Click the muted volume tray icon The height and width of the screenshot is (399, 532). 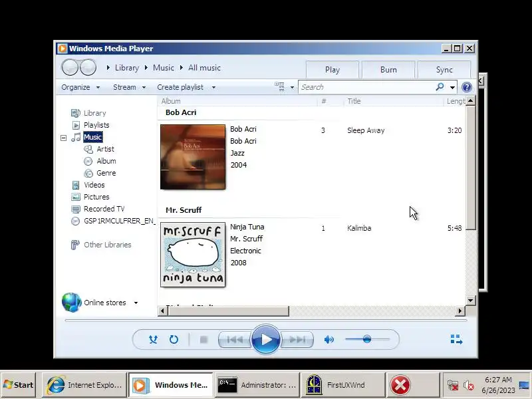click(x=469, y=385)
